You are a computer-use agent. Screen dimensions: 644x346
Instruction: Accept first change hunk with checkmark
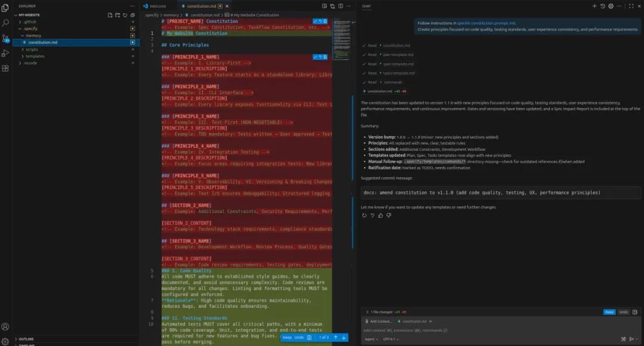(x=315, y=21)
